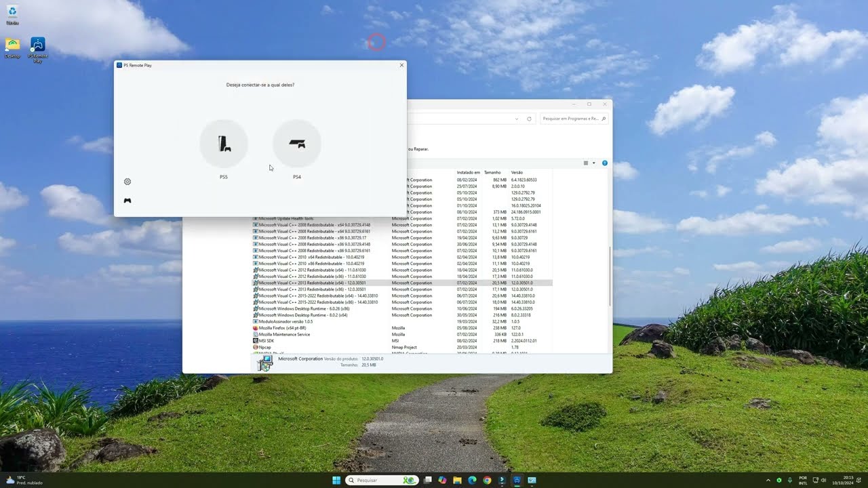Select Visual C++ 2008 x86 9.0.30729.17 row
The height and width of the screenshot is (488, 868).
click(402, 238)
